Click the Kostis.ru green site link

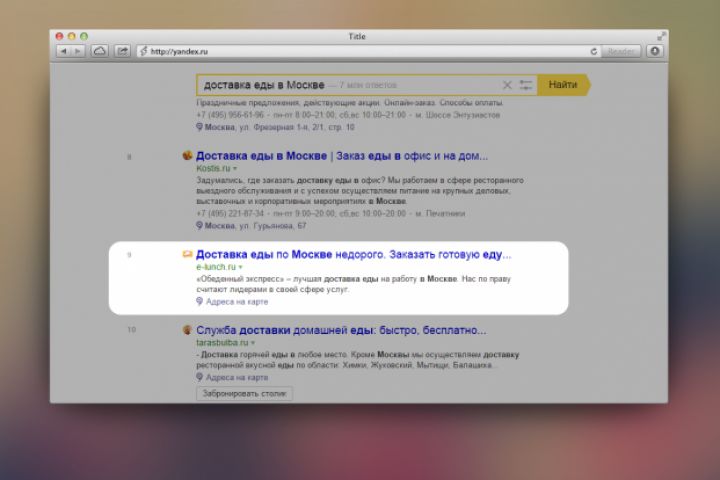tap(213, 168)
